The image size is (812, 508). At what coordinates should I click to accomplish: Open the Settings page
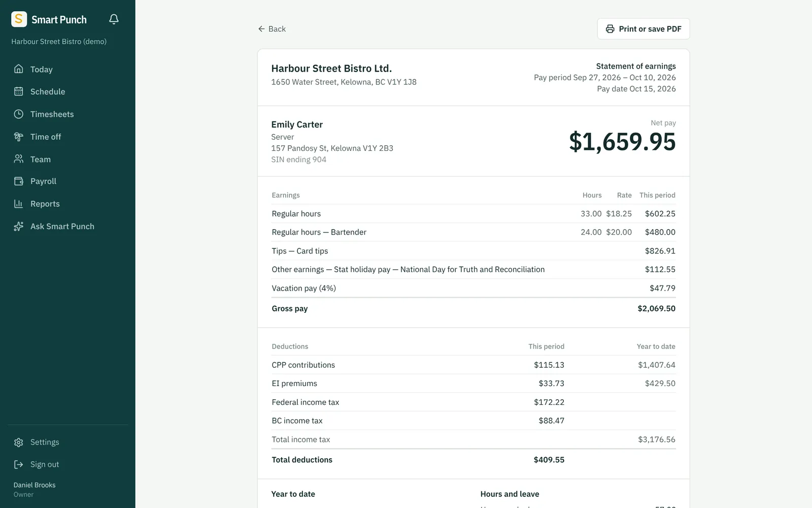coord(68,442)
